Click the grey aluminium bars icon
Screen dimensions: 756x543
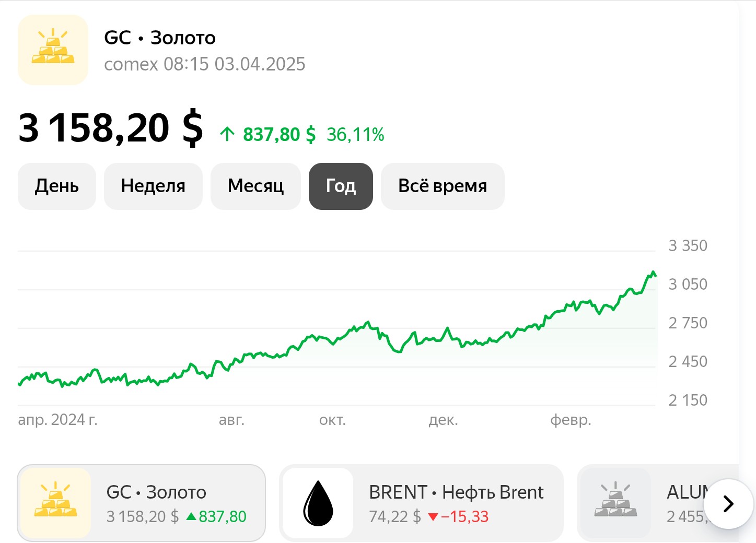(x=615, y=503)
